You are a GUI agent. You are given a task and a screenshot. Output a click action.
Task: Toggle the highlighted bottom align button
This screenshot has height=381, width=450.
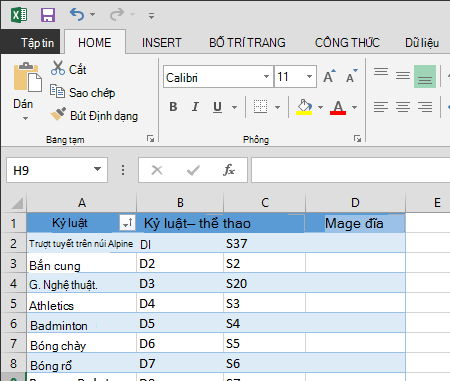click(x=425, y=76)
